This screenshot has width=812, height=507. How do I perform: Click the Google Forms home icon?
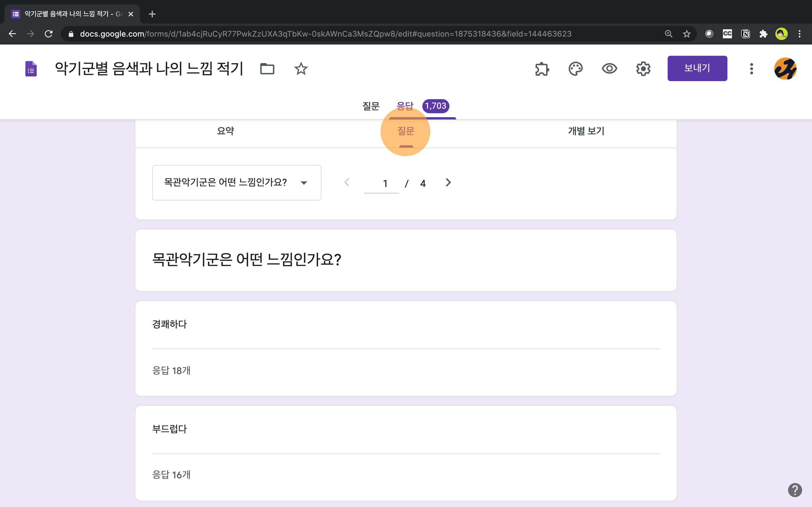[31, 69]
